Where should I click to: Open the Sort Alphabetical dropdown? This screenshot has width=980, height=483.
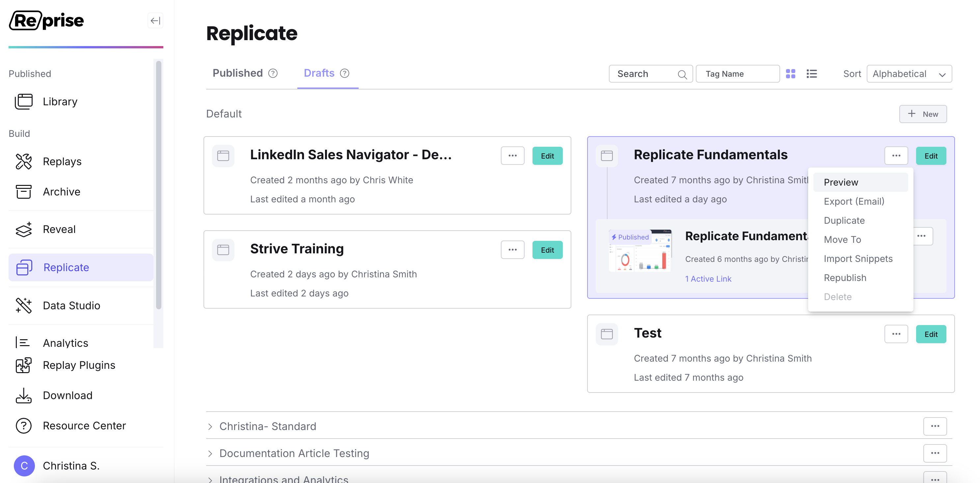click(x=909, y=74)
